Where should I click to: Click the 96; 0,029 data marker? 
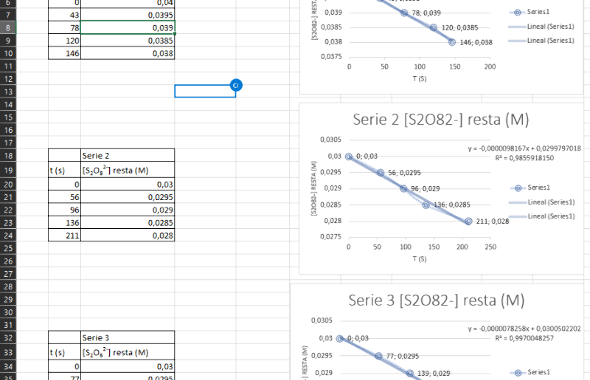(403, 188)
